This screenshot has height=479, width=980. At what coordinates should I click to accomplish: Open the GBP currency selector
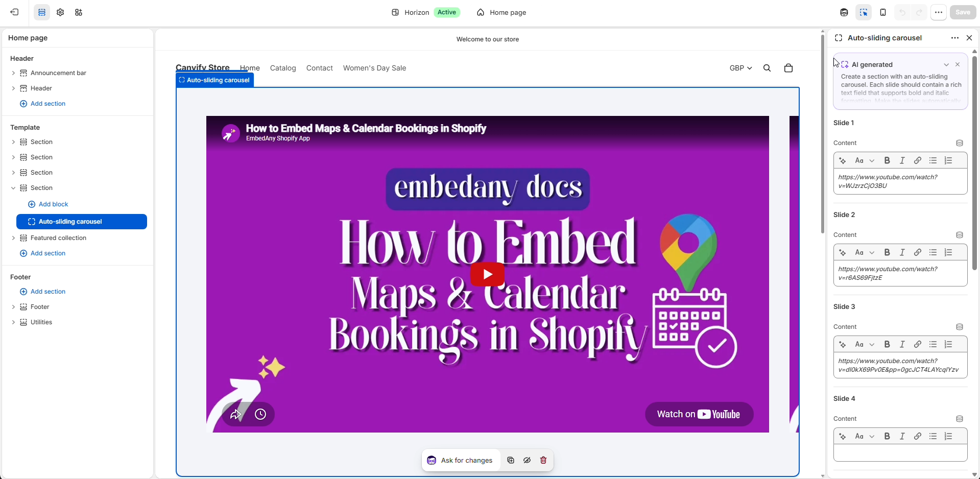point(740,68)
